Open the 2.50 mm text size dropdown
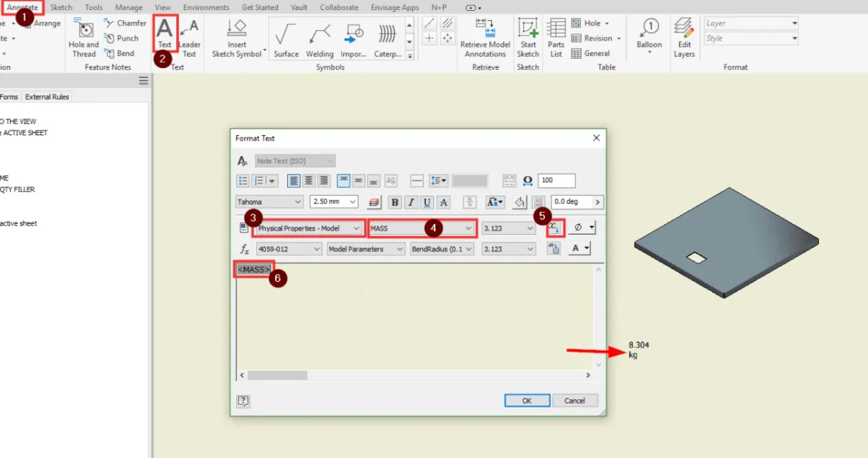This screenshot has height=458, width=868. [x=334, y=202]
